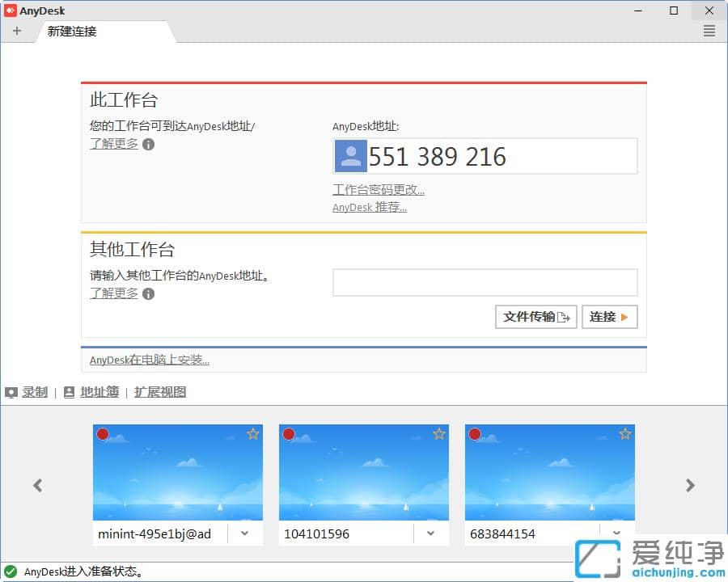The height and width of the screenshot is (582, 728).
Task: Toggle the favorite star on session 683844154
Action: tap(624, 434)
